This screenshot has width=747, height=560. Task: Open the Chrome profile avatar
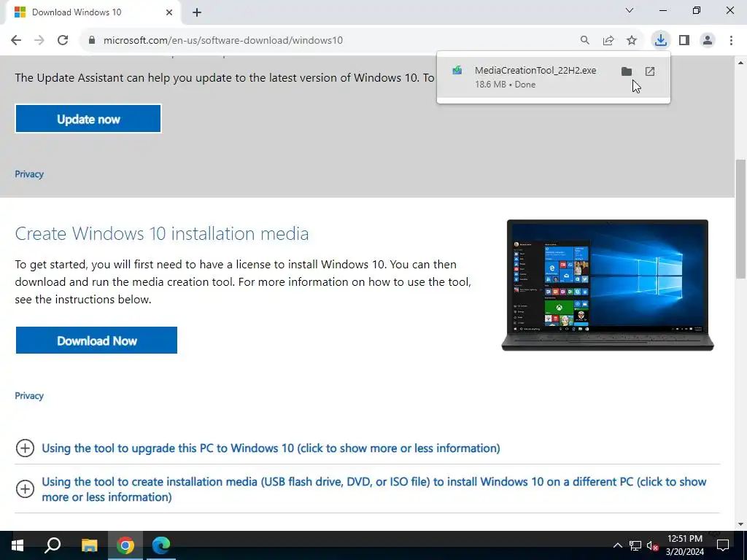(x=708, y=41)
